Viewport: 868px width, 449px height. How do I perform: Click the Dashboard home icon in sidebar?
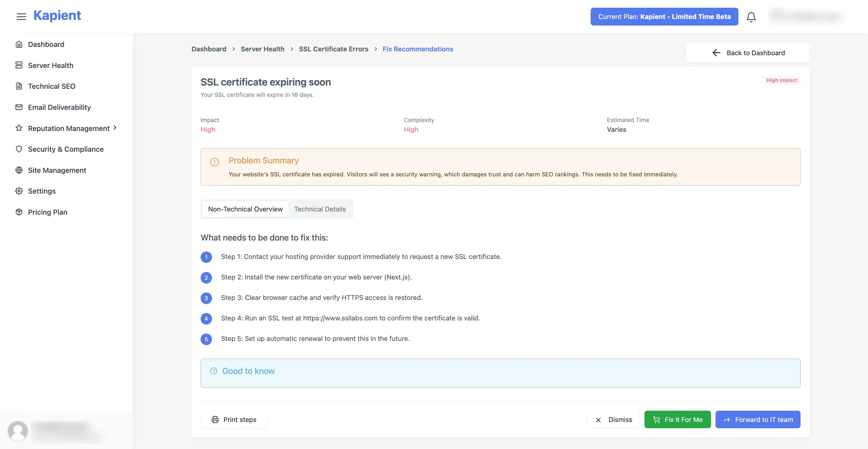click(19, 44)
